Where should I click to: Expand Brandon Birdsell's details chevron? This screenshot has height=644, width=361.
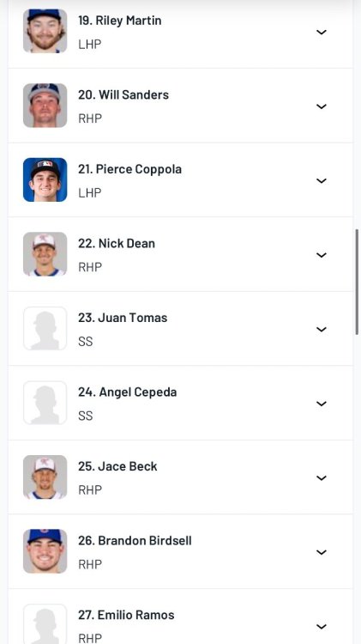322,552
